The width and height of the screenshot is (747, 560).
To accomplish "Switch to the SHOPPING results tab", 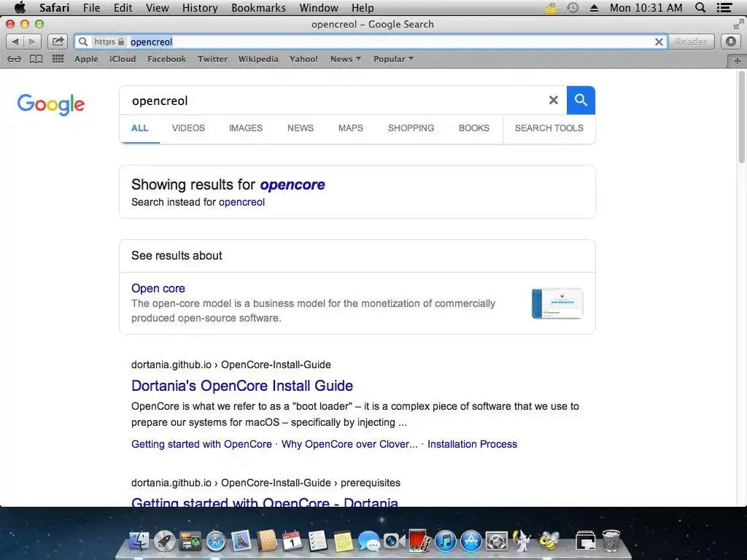I will point(411,128).
